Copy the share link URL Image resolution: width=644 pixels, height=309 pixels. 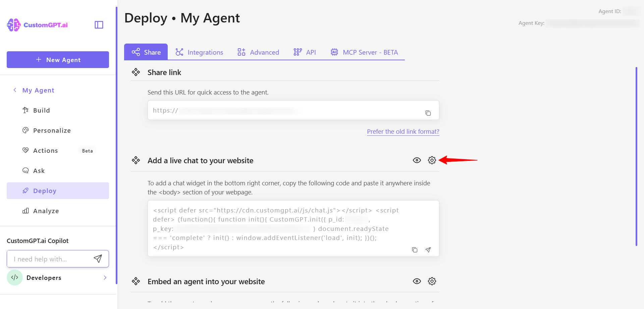pyautogui.click(x=428, y=113)
